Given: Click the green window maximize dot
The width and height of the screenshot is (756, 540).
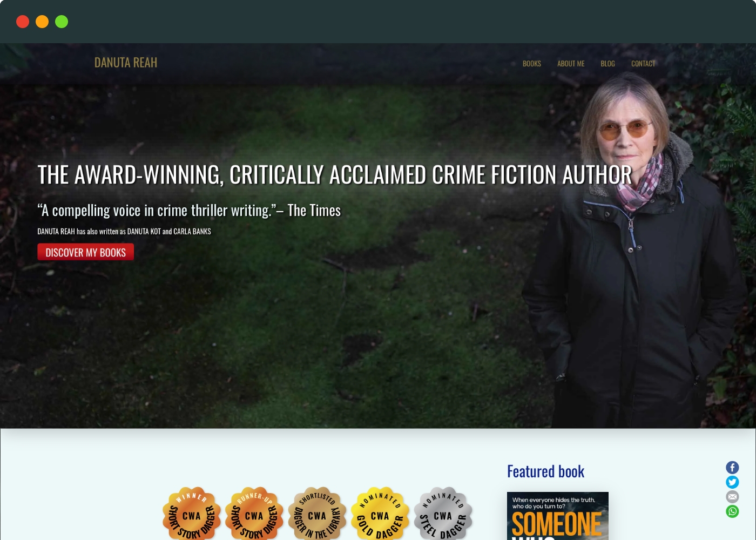Looking at the screenshot, I should [x=62, y=22].
